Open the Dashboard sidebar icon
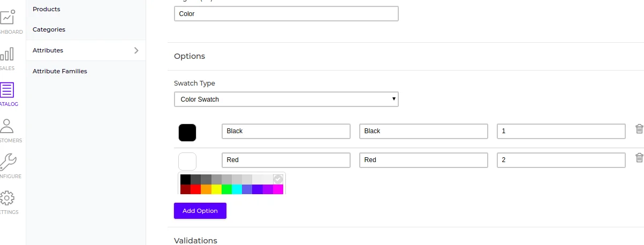Viewport: 644px width, 245px height. [x=7, y=17]
